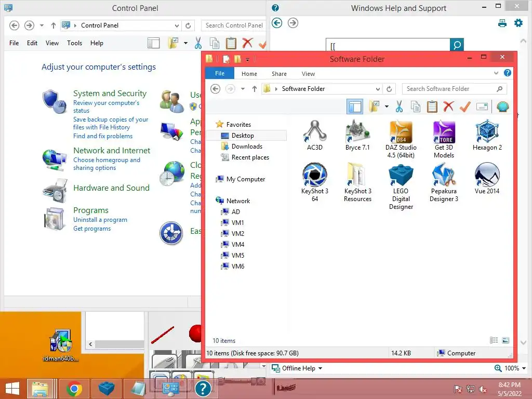
Task: Open the Vue 2014 shortcut
Action: coord(487,179)
